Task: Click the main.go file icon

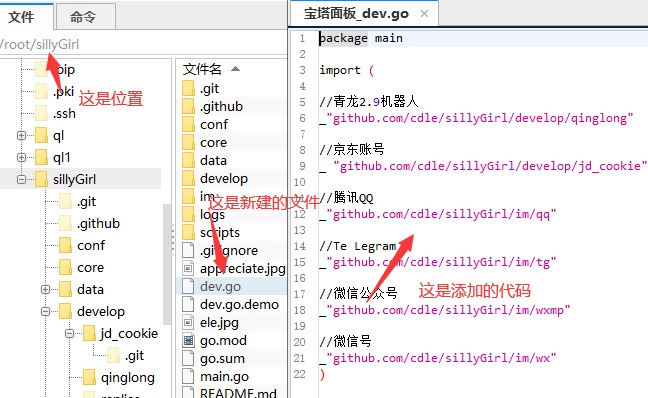Action: [188, 376]
